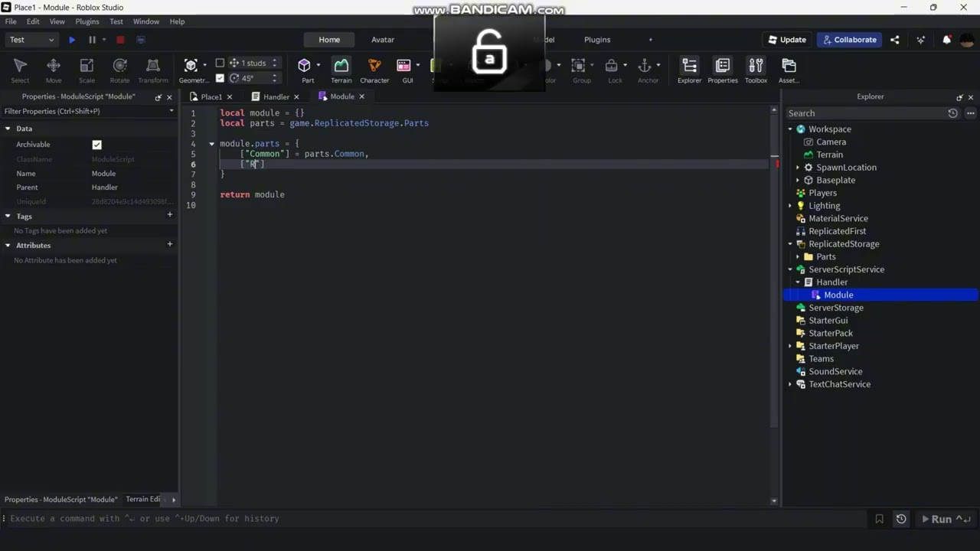Open the Edit menu
980x551 pixels.
pyautogui.click(x=33, y=21)
